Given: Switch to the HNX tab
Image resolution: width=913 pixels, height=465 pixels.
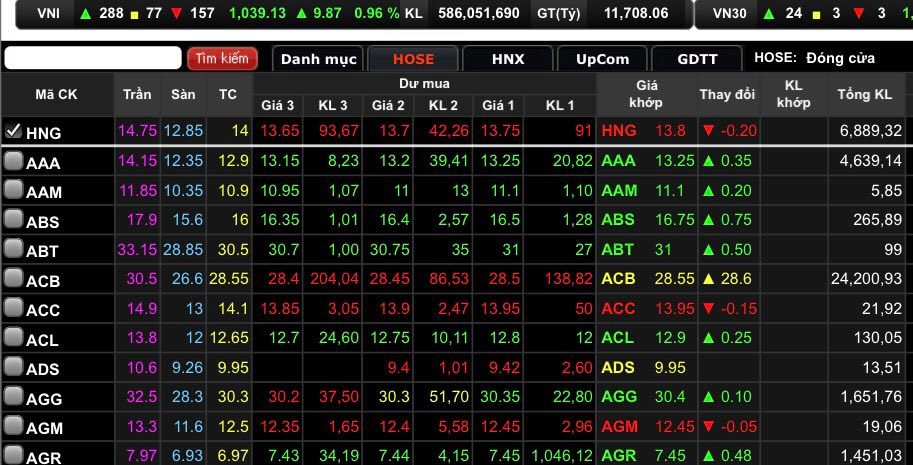Looking at the screenshot, I should (x=507, y=59).
